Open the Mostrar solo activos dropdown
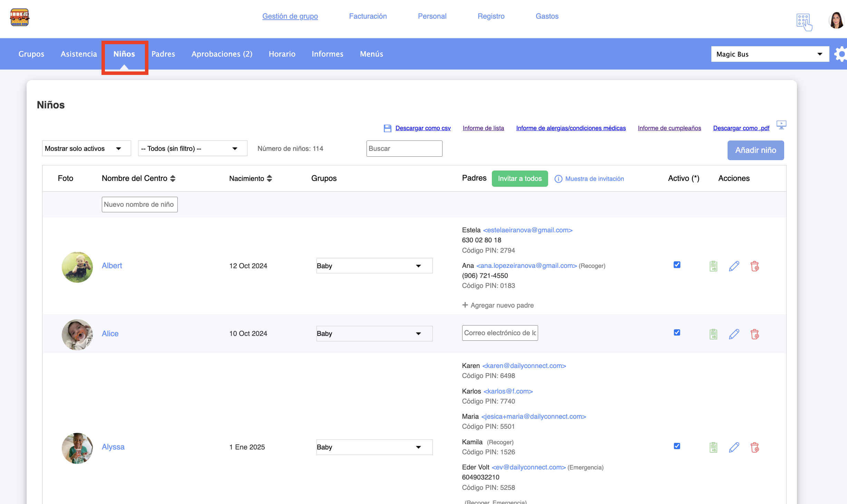 click(x=86, y=148)
